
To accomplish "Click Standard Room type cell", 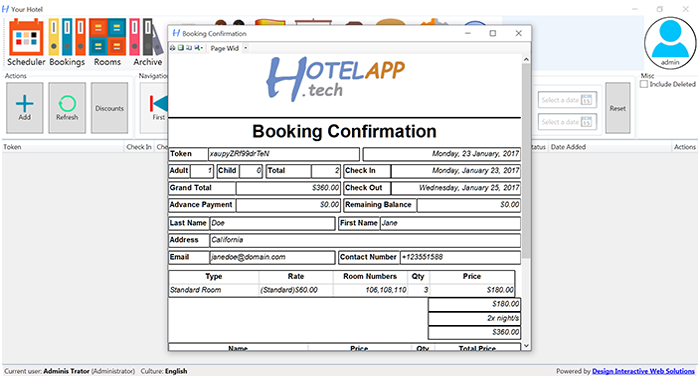I will click(214, 290).
